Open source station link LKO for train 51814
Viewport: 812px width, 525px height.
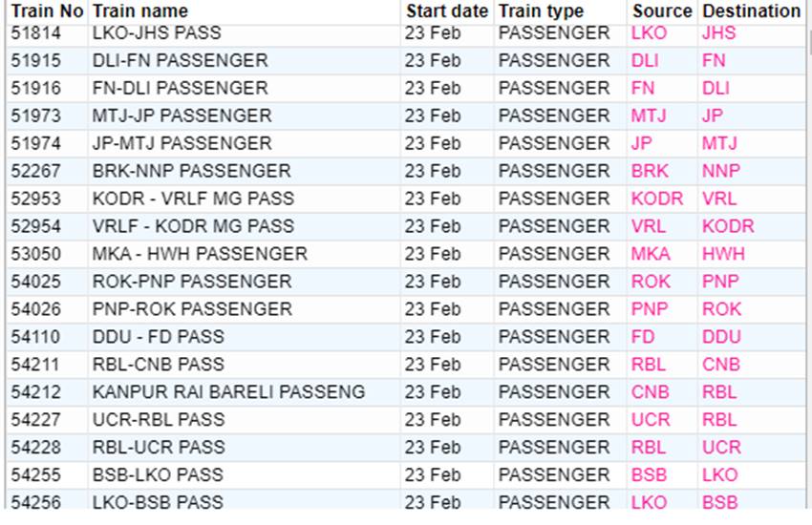point(649,33)
